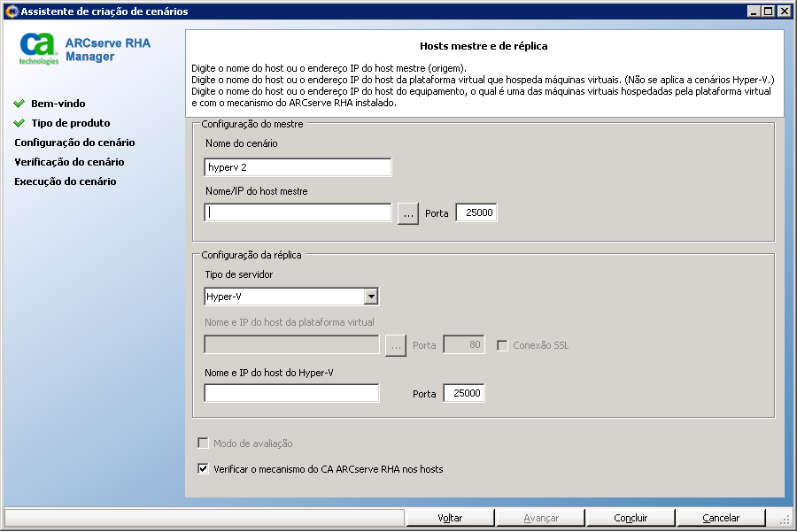Viewport: 797px width, 532px height.
Task: Click the virtual platform Porta field showing 80
Action: coord(464,344)
